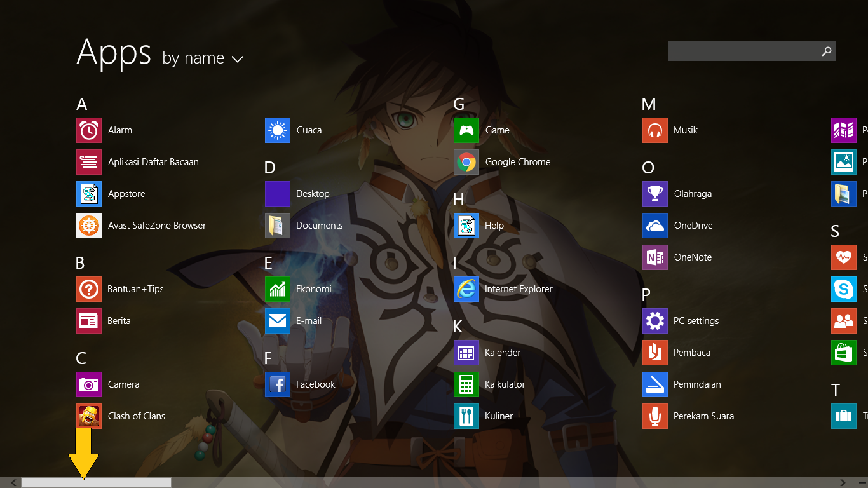Open the Olahraga trophy icon
This screenshot has width=868, height=488.
pos(655,194)
